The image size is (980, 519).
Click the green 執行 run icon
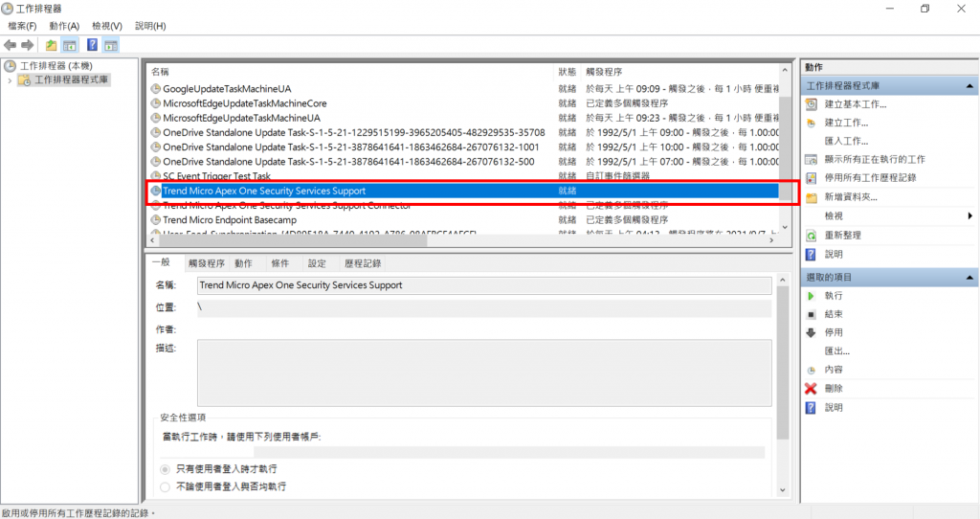[812, 296]
